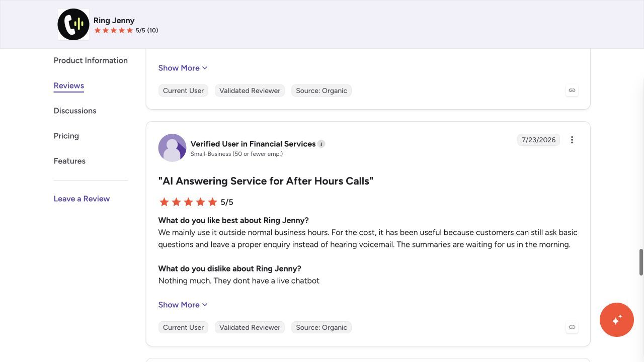Click "Verified User in Financial Services" reviewer name
The height and width of the screenshot is (362, 644).
(253, 144)
